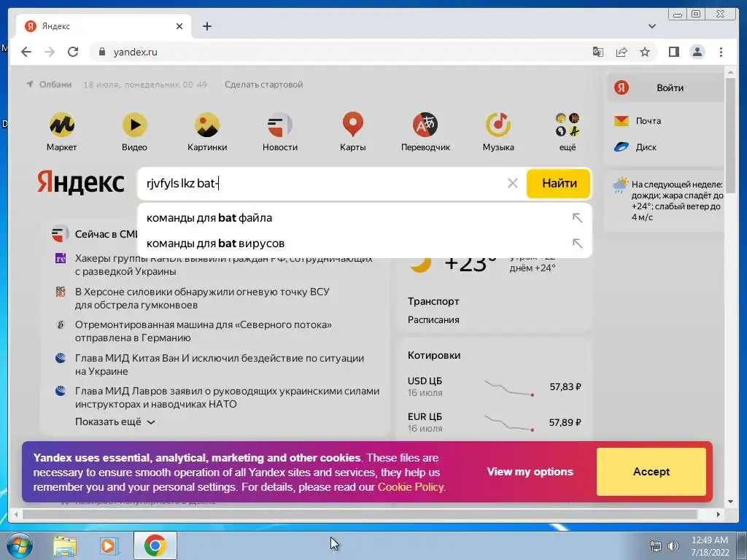
Task: Open the Cookie Policy link
Action: tap(411, 487)
